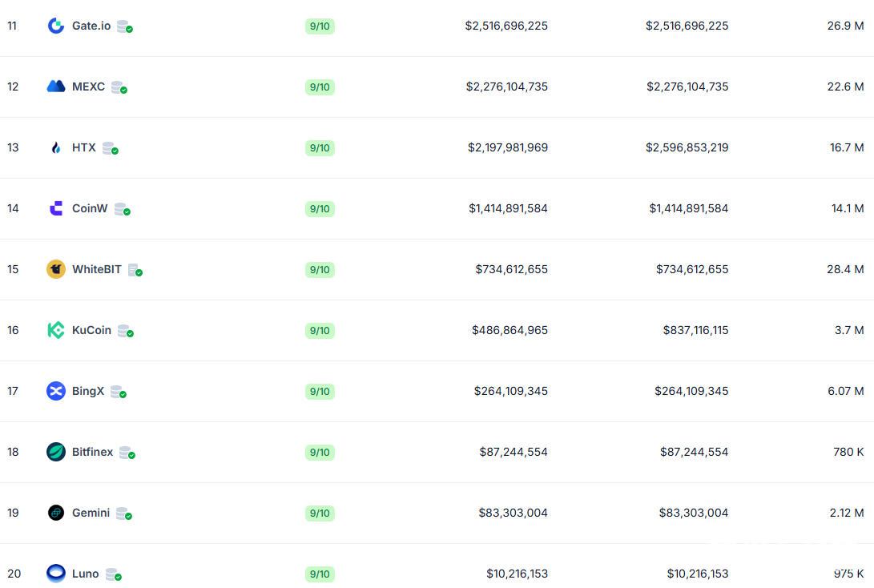Screen dimensions: 874x588
Task: Open the Bitfinex exchange page
Action: (x=92, y=452)
